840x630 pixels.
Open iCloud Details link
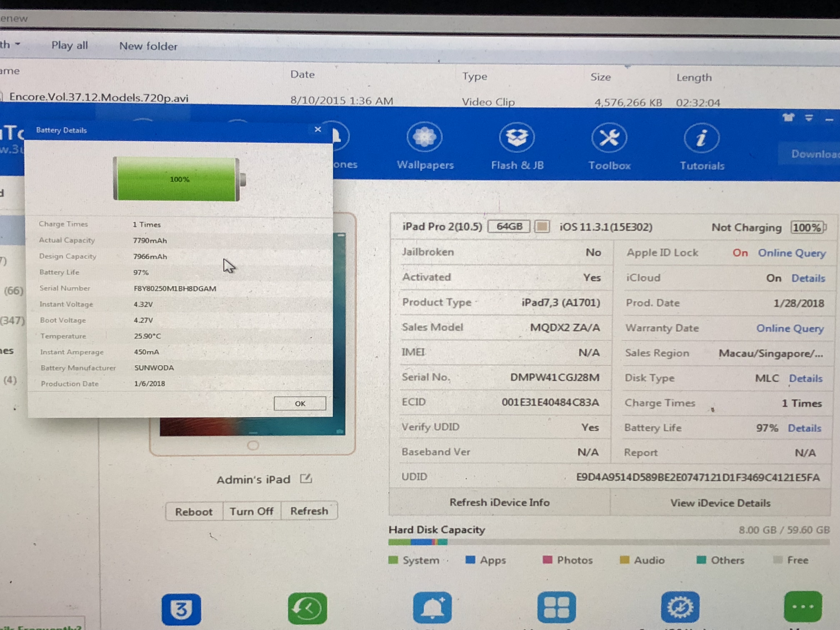tap(808, 278)
